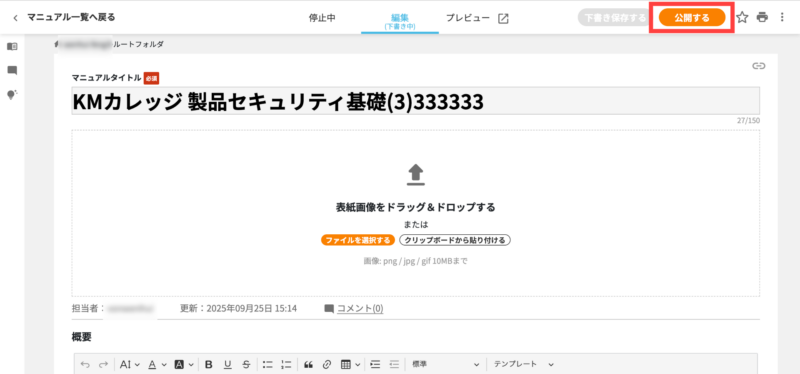Open the font size (AI) dropdown
Screen dimensions: 800x374
[130, 364]
